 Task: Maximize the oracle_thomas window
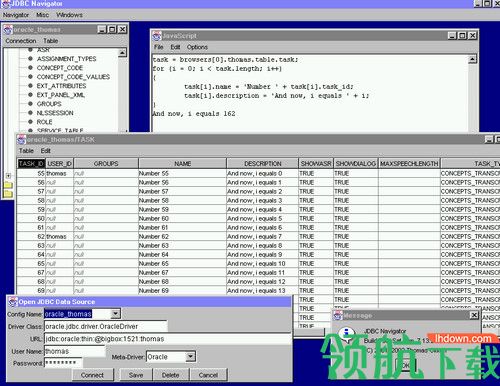click(x=112, y=29)
